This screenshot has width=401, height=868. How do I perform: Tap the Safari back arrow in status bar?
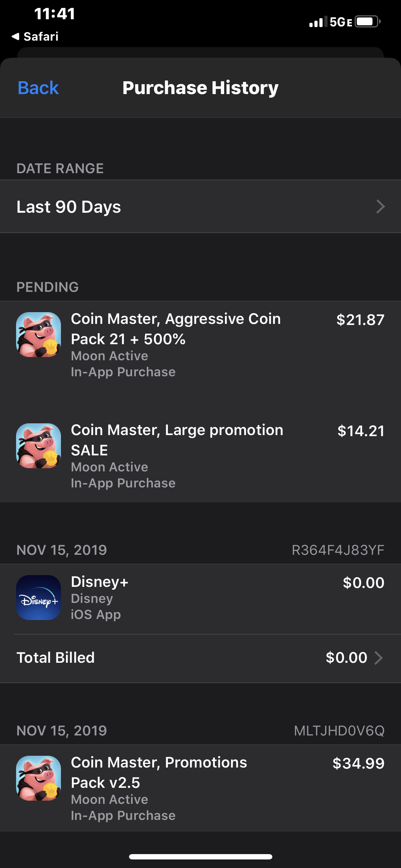click(15, 36)
